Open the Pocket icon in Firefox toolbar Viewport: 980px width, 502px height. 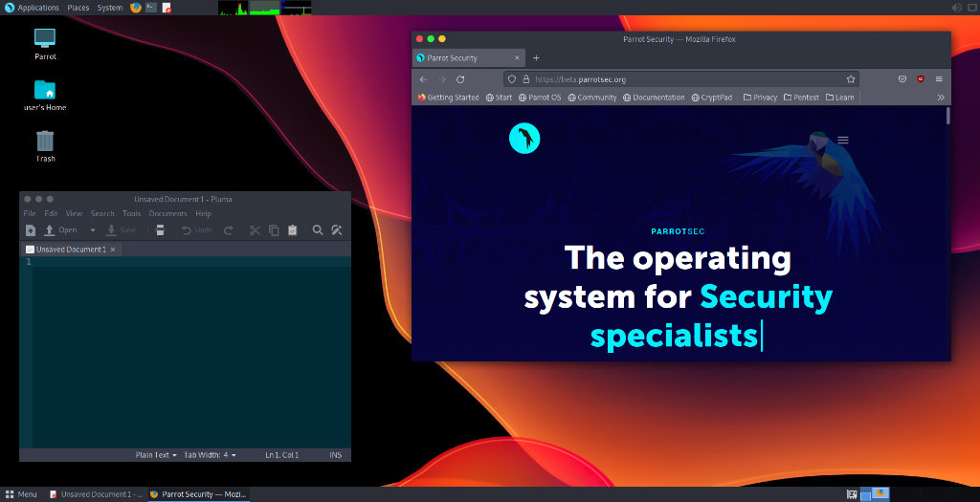pyautogui.click(x=902, y=79)
